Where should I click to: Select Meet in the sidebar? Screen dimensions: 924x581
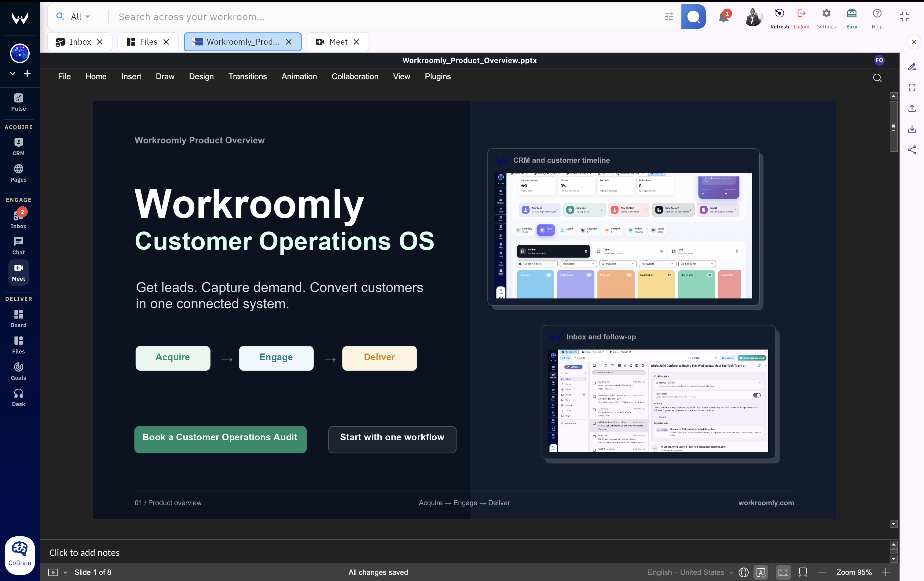(18, 272)
